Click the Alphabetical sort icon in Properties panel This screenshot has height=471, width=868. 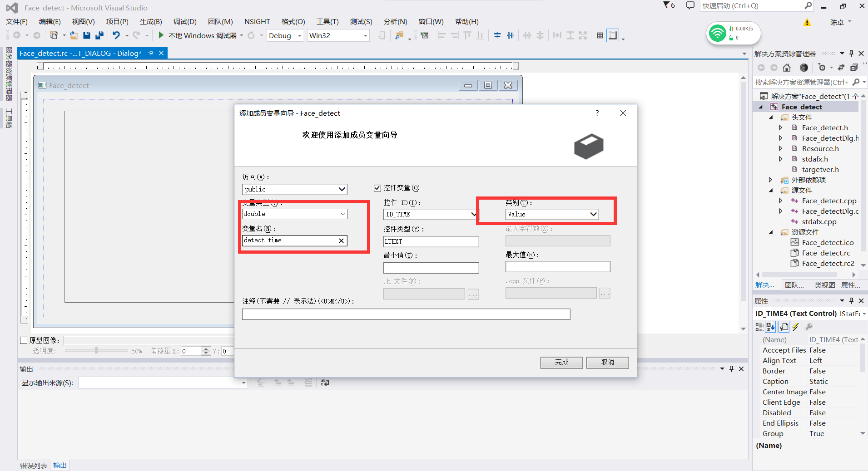coord(770,327)
